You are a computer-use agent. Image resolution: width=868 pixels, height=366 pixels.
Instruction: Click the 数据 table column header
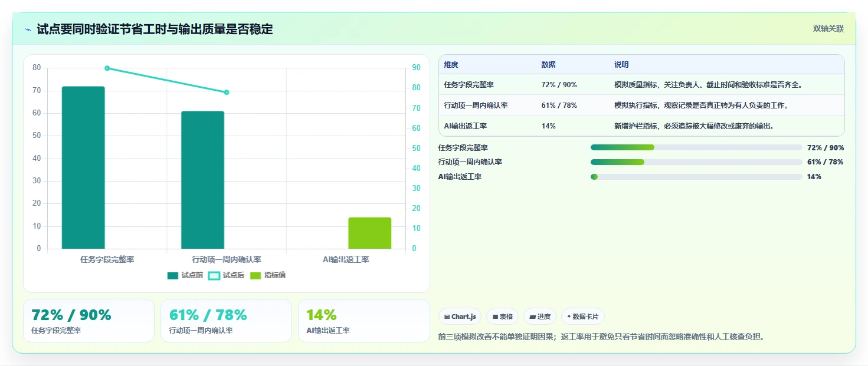(548, 64)
